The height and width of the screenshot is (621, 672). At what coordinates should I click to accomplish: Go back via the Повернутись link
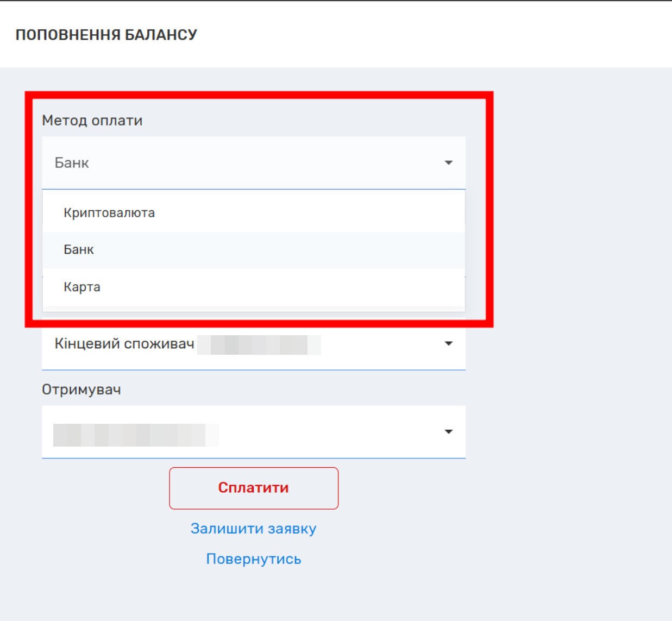click(253, 559)
